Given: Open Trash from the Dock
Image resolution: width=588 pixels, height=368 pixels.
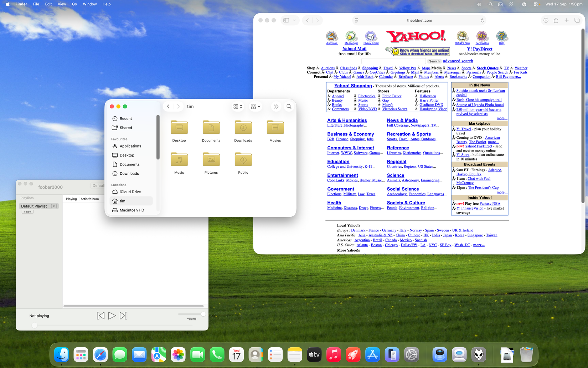Looking at the screenshot, I should tap(526, 355).
